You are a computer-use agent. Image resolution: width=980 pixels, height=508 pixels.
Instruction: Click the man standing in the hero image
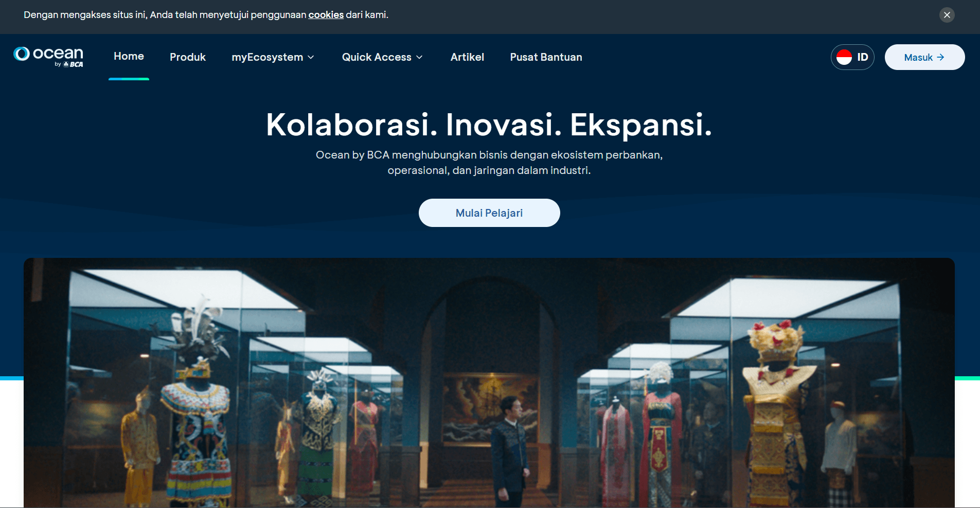[509, 450]
